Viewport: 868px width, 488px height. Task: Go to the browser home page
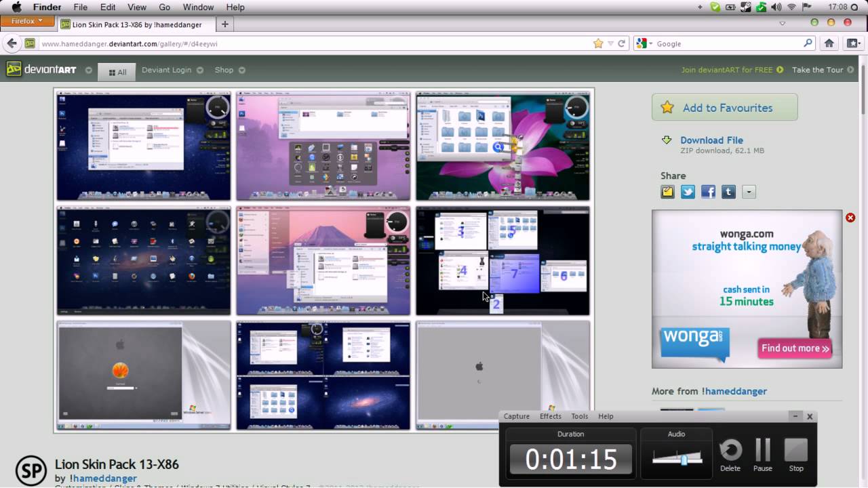(x=829, y=43)
